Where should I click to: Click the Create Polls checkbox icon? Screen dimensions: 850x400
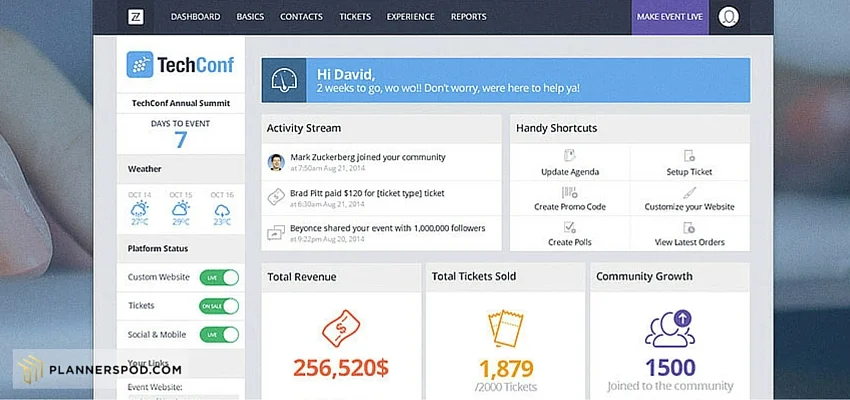570,227
